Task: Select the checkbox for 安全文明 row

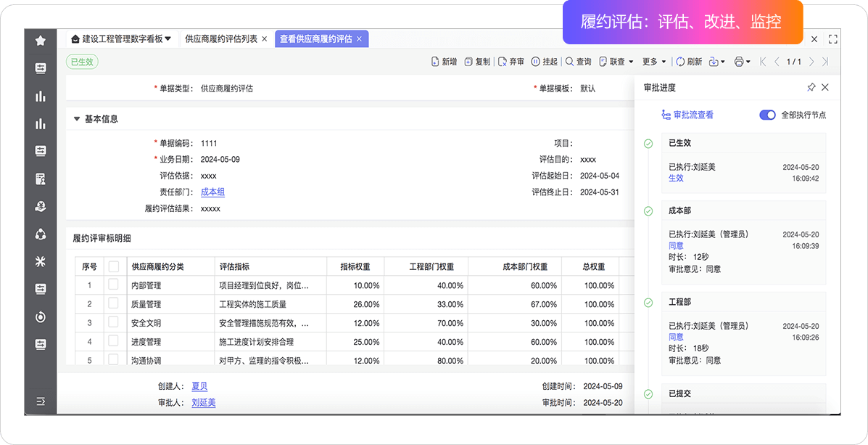Action: [114, 322]
